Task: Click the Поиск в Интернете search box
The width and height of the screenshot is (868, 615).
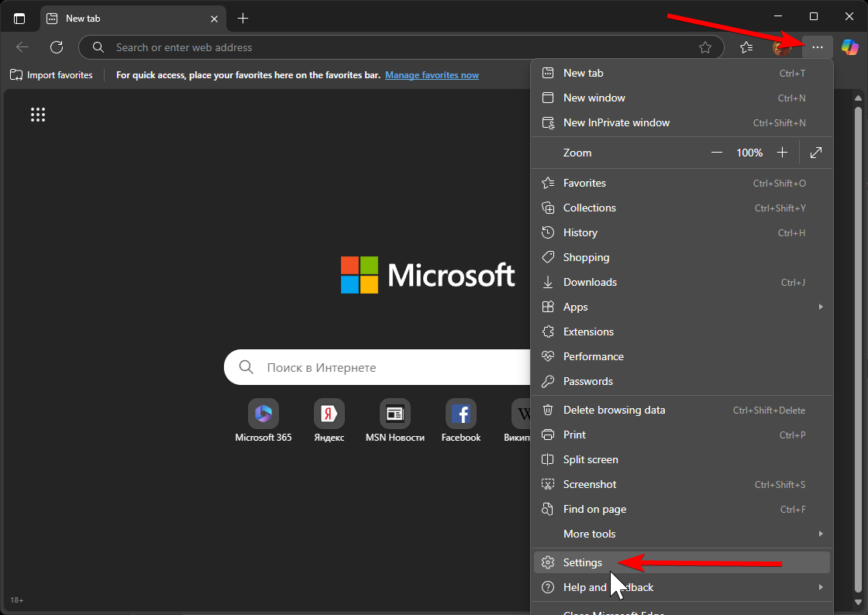Action: 377,367
